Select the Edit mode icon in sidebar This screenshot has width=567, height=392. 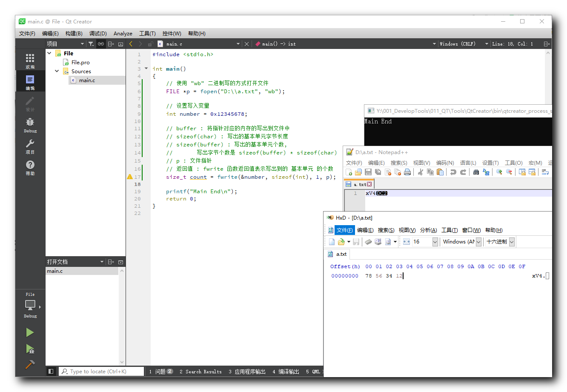(30, 82)
